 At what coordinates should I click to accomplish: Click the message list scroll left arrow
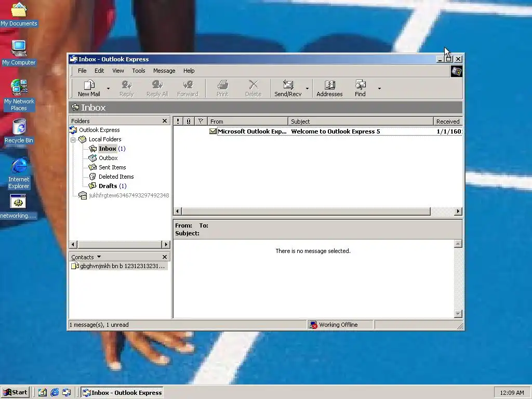pyautogui.click(x=178, y=211)
